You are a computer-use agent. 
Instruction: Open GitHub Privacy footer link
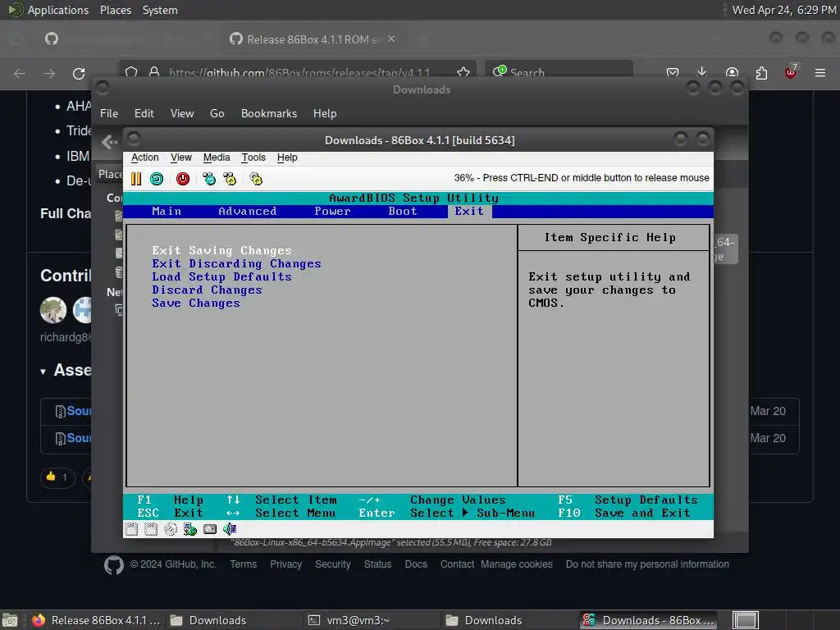[285, 564]
